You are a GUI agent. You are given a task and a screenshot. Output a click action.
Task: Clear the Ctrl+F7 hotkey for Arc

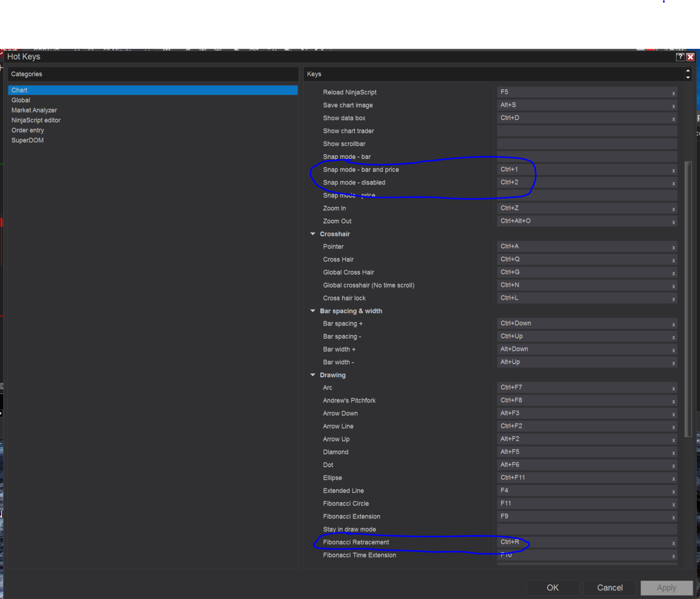(x=673, y=388)
